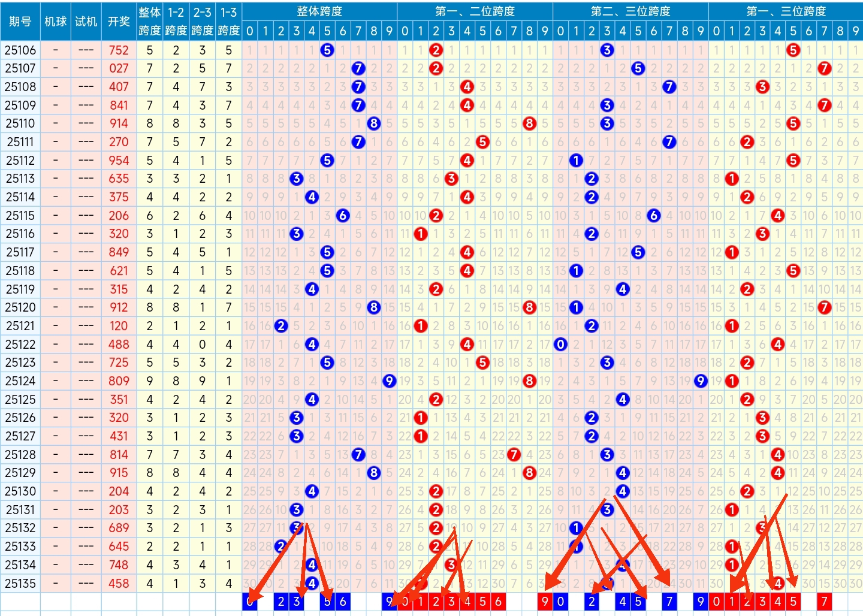863x616 pixels.
Task: Click draw result 954 in row 25112
Action: tap(119, 161)
